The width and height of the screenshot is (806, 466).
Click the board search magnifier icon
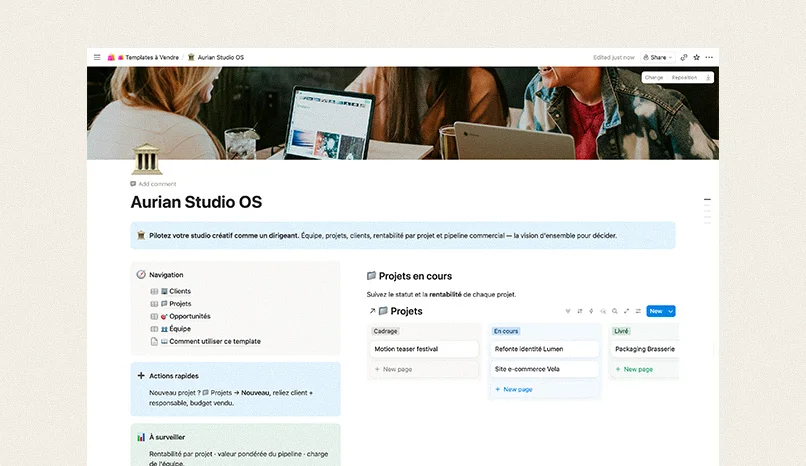(x=615, y=311)
